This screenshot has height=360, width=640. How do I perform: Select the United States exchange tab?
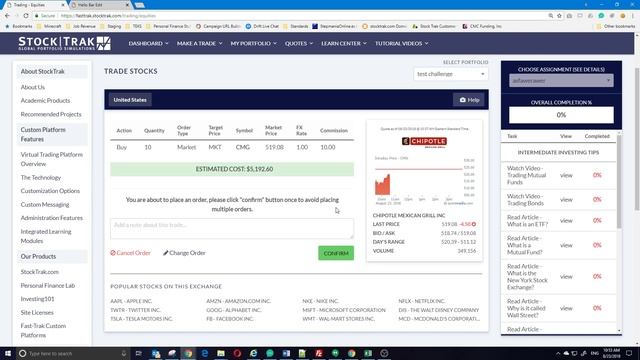point(130,100)
